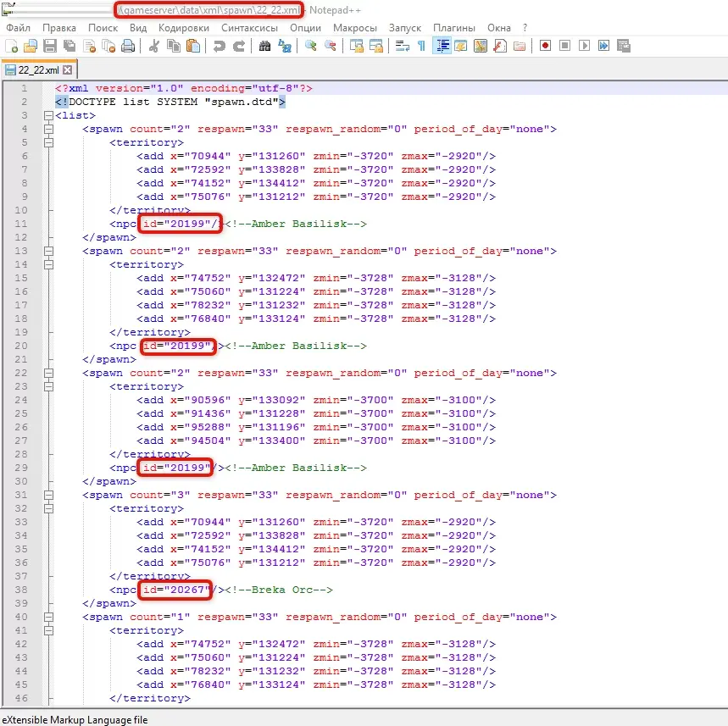
Task: Open the Правка menu
Action: pos(59,28)
